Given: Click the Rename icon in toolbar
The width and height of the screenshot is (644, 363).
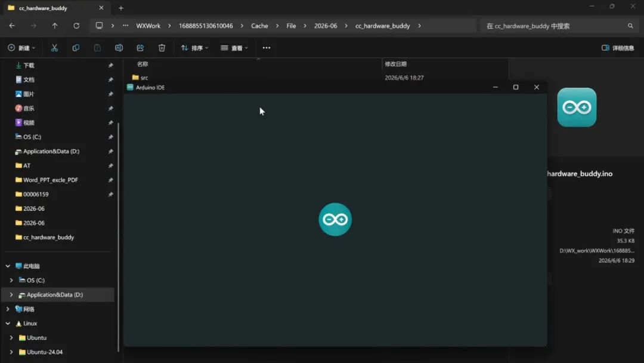Looking at the screenshot, I should pos(119,48).
